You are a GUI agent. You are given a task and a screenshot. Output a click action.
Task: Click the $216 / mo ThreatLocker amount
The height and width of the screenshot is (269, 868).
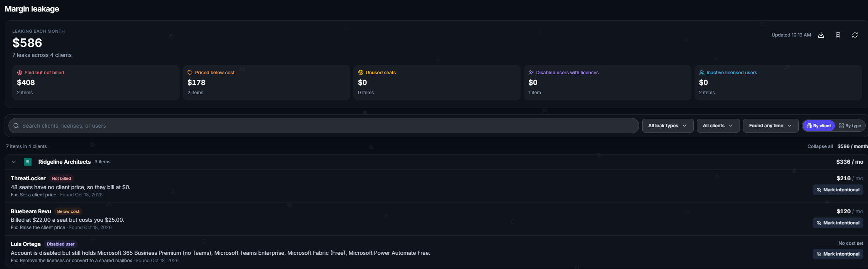(x=850, y=178)
